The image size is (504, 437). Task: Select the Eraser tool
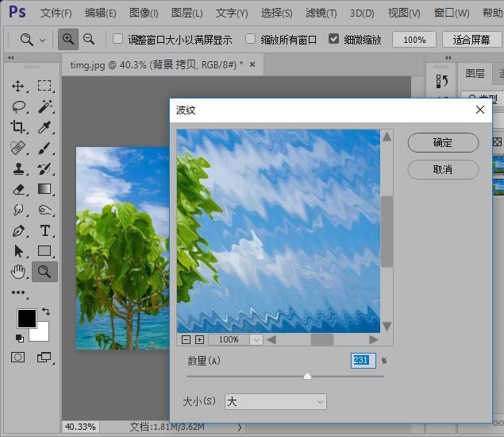click(18, 189)
